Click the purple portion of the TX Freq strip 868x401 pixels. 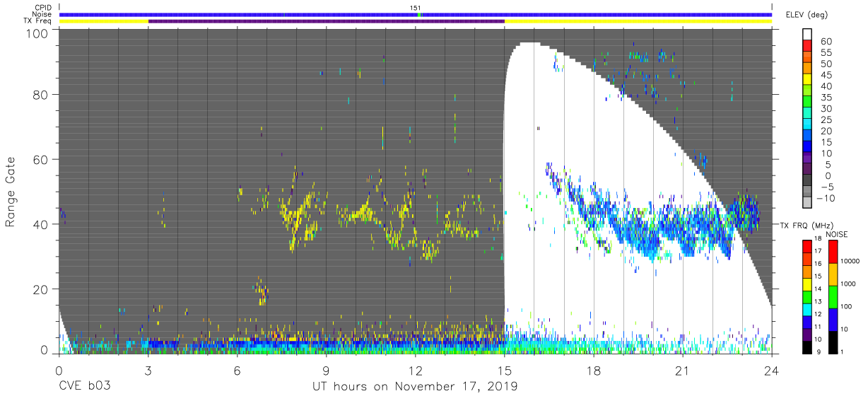click(326, 21)
